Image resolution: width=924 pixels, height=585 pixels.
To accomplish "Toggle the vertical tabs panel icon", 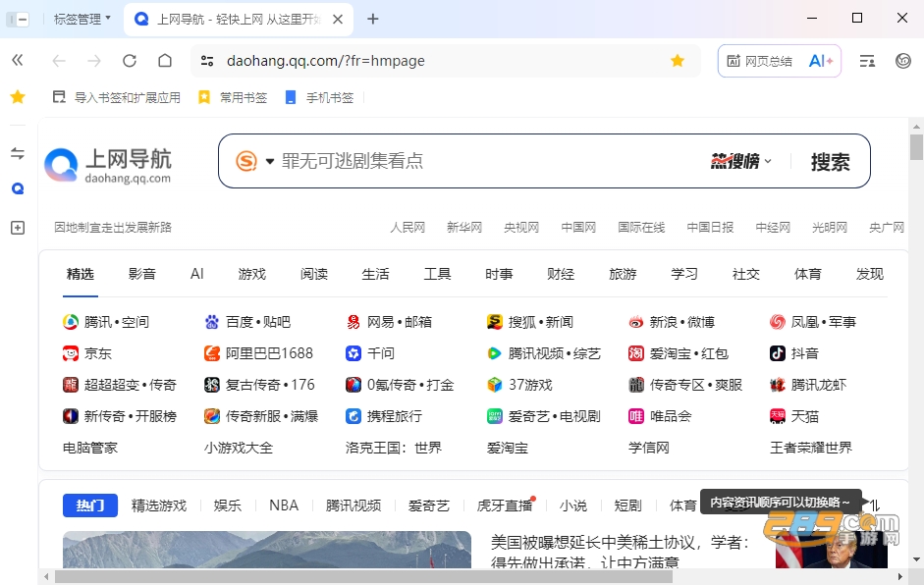I will tap(18, 20).
